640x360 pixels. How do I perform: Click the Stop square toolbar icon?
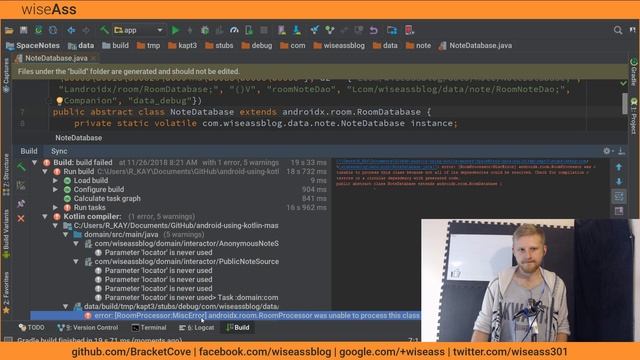point(264,30)
